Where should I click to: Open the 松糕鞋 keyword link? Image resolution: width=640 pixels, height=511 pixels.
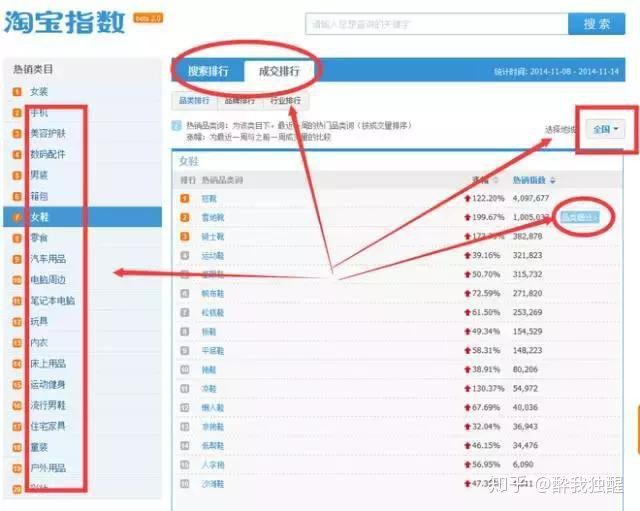(213, 313)
